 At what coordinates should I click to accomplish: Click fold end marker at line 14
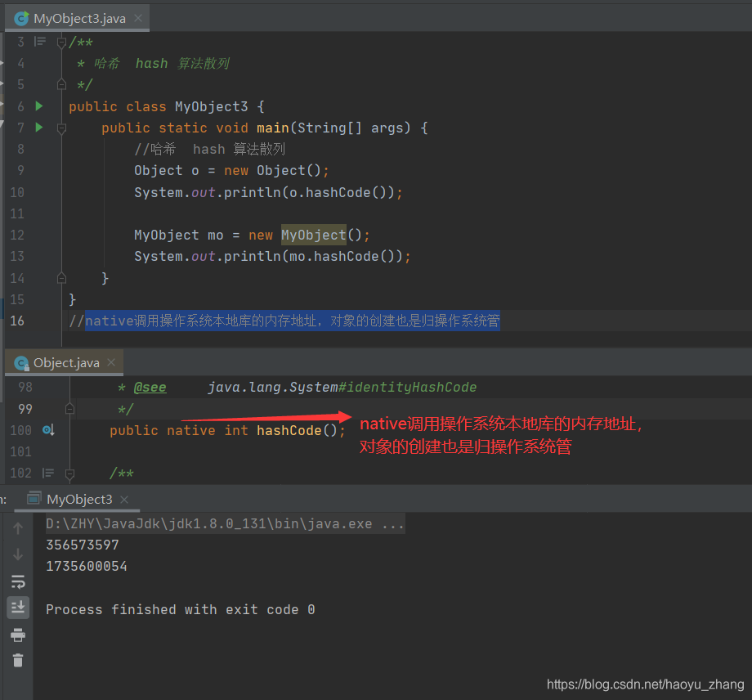[x=61, y=278]
